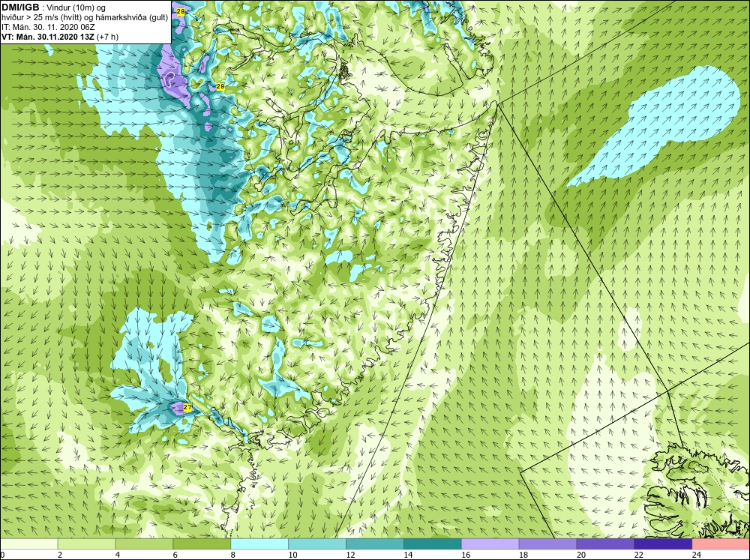The height and width of the screenshot is (560, 750).
Task: Click the legend value label '16'
Action: tap(466, 555)
